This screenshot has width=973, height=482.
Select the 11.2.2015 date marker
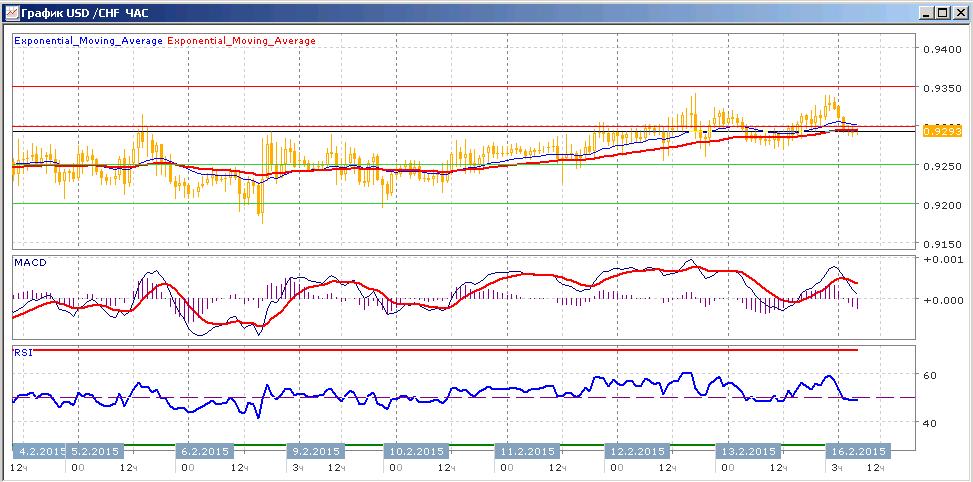[527, 451]
